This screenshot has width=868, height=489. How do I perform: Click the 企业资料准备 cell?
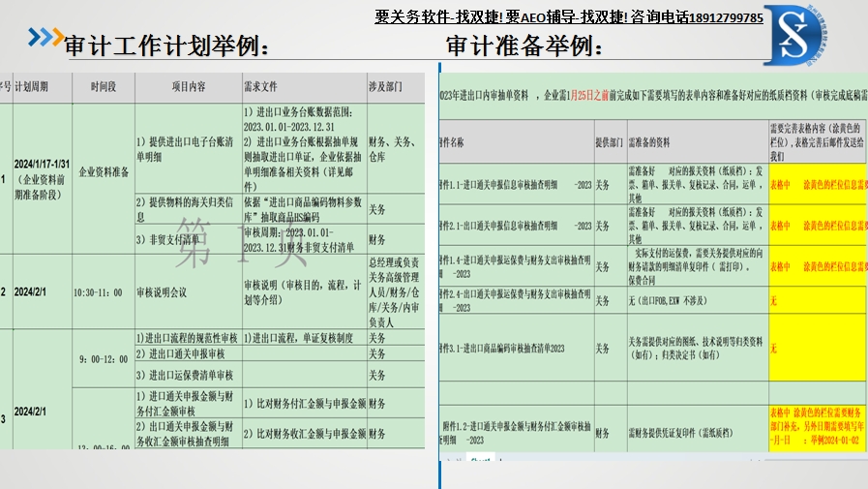[x=103, y=171]
